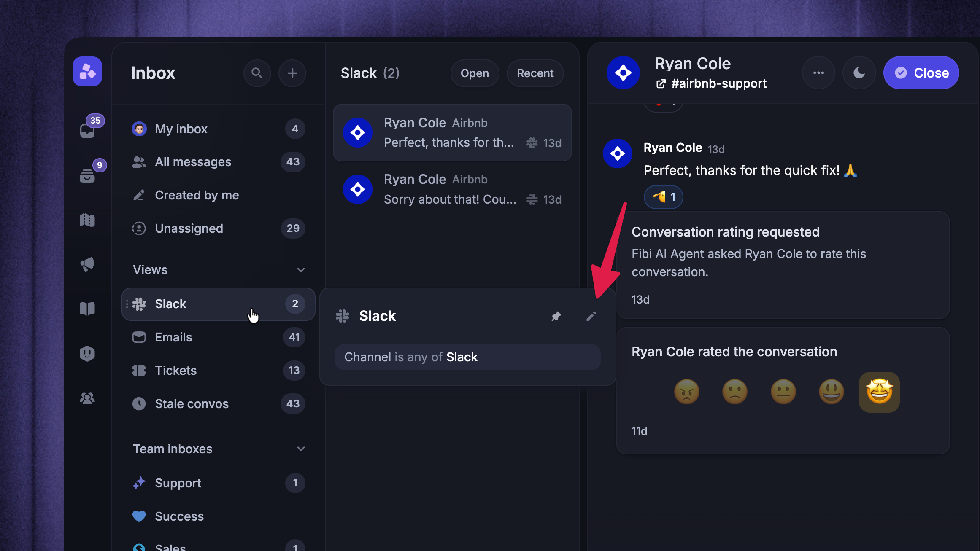The height and width of the screenshot is (551, 980).
Task: Open the Unassigned inbox
Action: coord(218,228)
